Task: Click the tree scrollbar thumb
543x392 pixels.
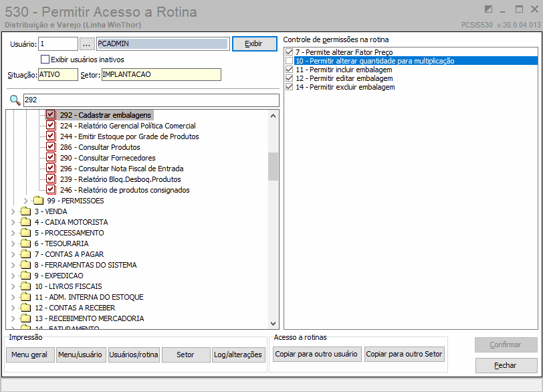Action: [x=273, y=167]
